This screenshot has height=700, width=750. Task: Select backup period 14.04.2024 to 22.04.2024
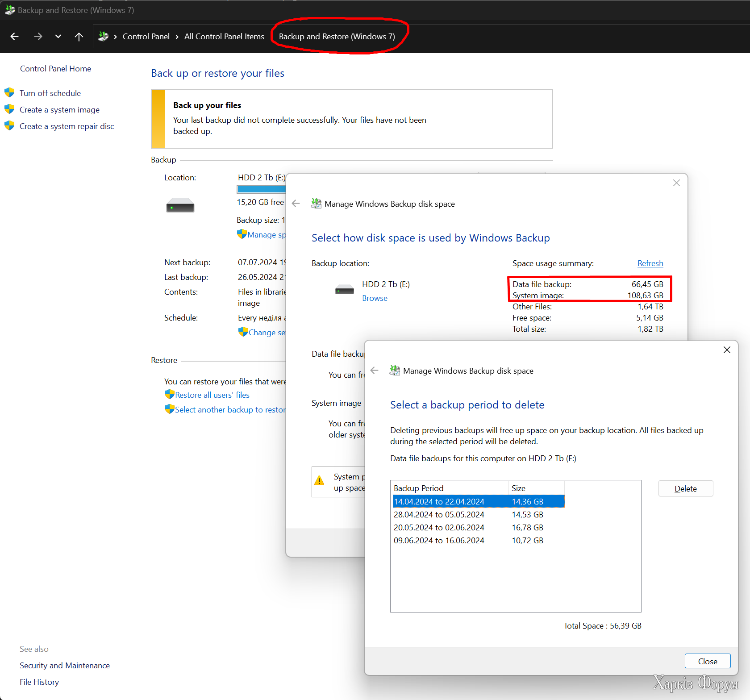[479, 501]
